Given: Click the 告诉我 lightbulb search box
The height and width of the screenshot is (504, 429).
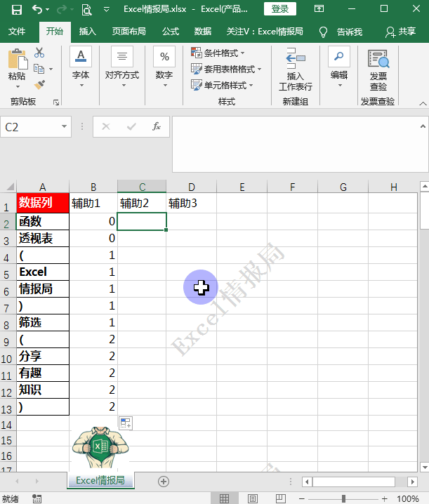Looking at the screenshot, I should [341, 32].
